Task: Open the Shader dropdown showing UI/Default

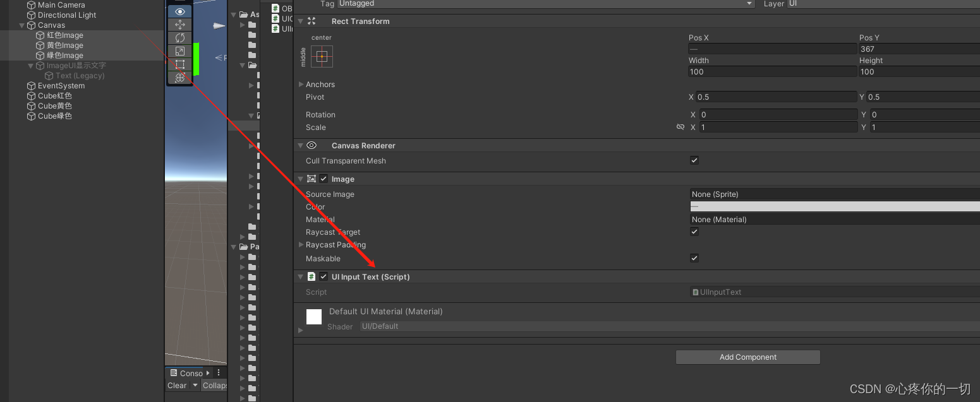Action: (670, 326)
